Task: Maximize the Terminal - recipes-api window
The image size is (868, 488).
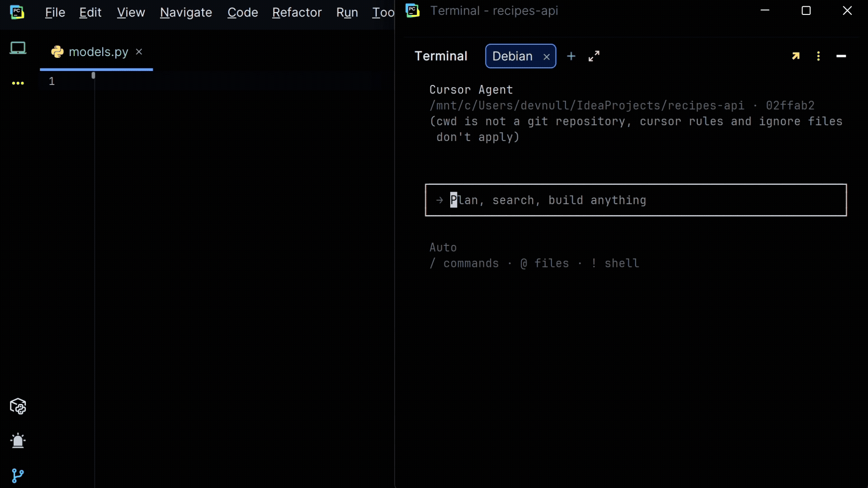Action: coord(806,10)
